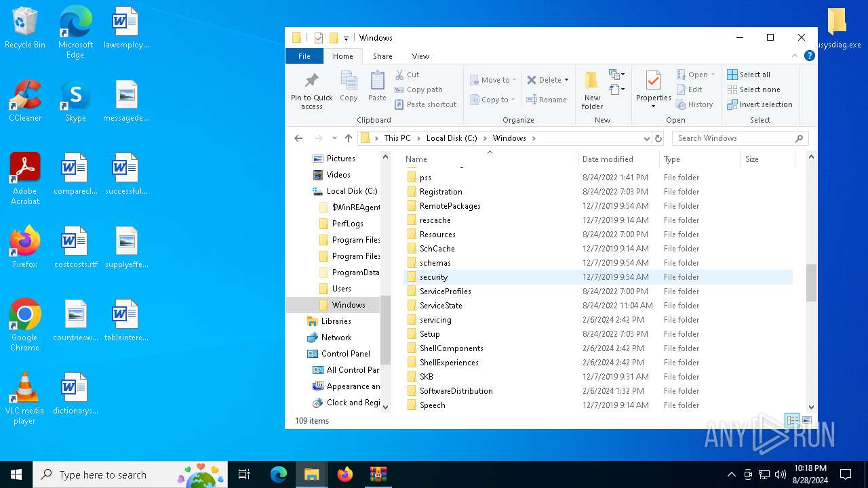Switch to Details view icon
The height and width of the screenshot is (488, 868).
[x=792, y=421]
